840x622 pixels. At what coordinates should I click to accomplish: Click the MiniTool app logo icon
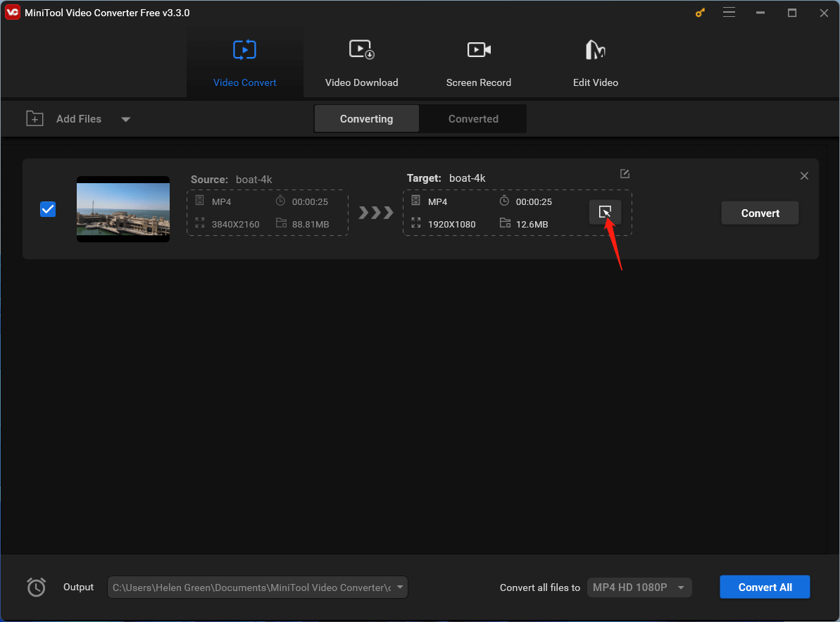[x=12, y=12]
